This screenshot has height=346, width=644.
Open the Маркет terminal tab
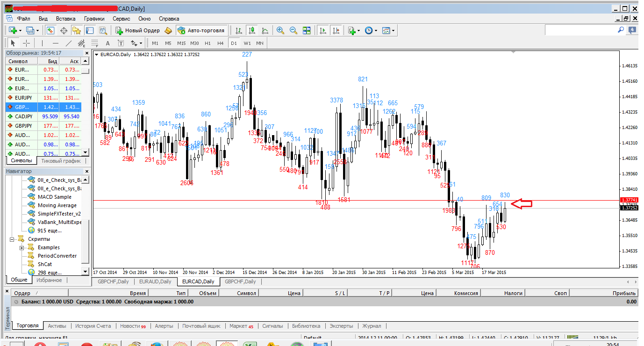(x=242, y=326)
